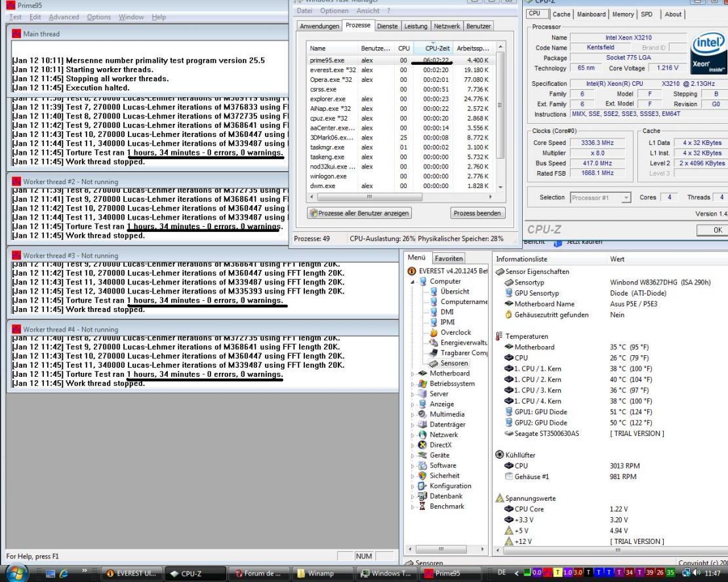Click the Energieverwaltung icon in EVEREST tree
Image resolution: width=728 pixels, height=582 pixels.
tap(434, 343)
